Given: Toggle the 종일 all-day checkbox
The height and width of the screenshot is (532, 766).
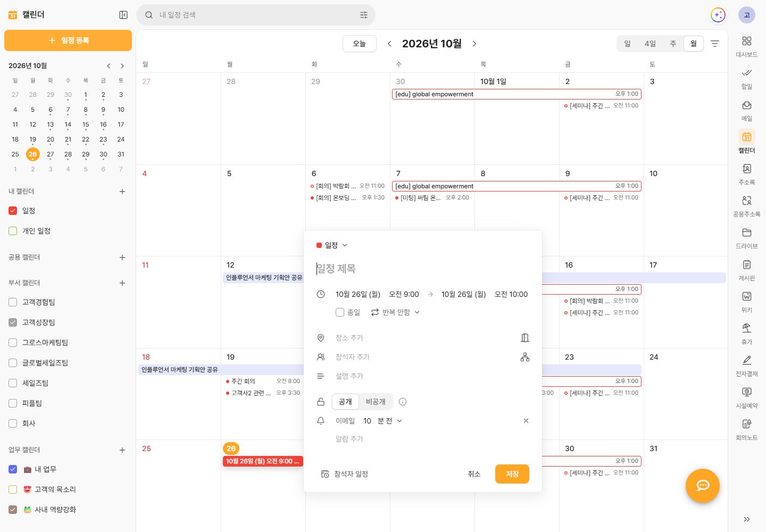Looking at the screenshot, I should [340, 312].
